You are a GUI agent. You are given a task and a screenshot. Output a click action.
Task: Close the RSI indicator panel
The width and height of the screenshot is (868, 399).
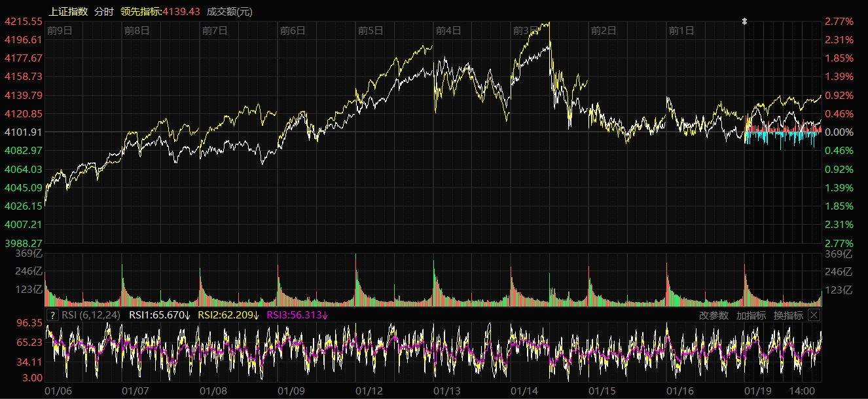(814, 315)
